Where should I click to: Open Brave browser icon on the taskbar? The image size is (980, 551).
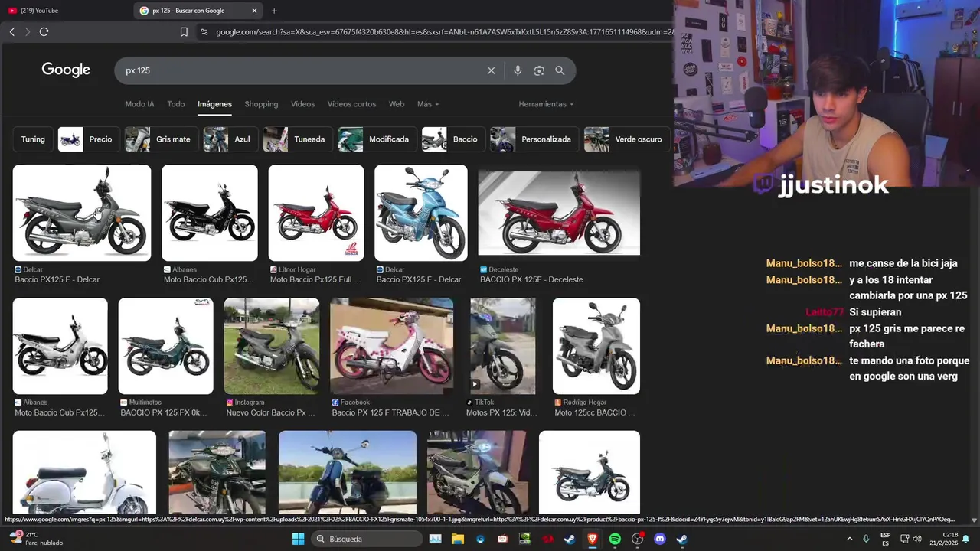pos(592,539)
